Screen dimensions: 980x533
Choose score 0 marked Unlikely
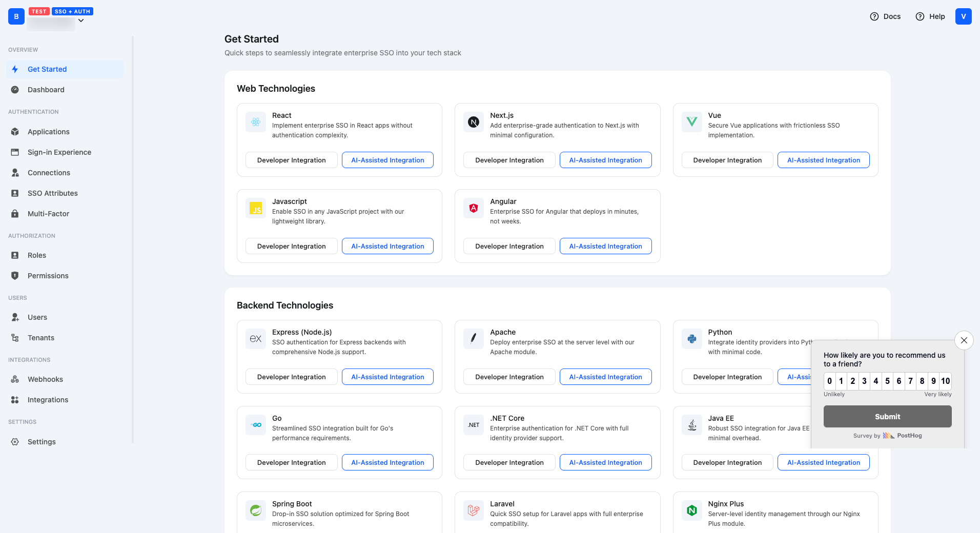(829, 381)
